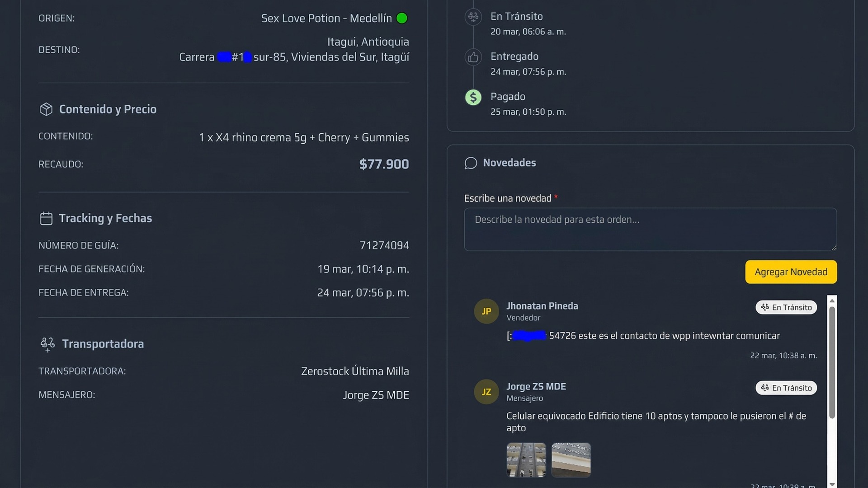Click the JZ avatar of Jorge ZS MDE
The width and height of the screenshot is (868, 488).
click(x=486, y=392)
